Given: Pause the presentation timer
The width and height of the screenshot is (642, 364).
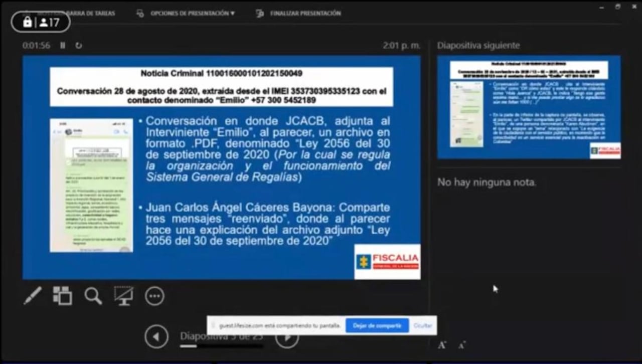Looking at the screenshot, I should coord(62,45).
